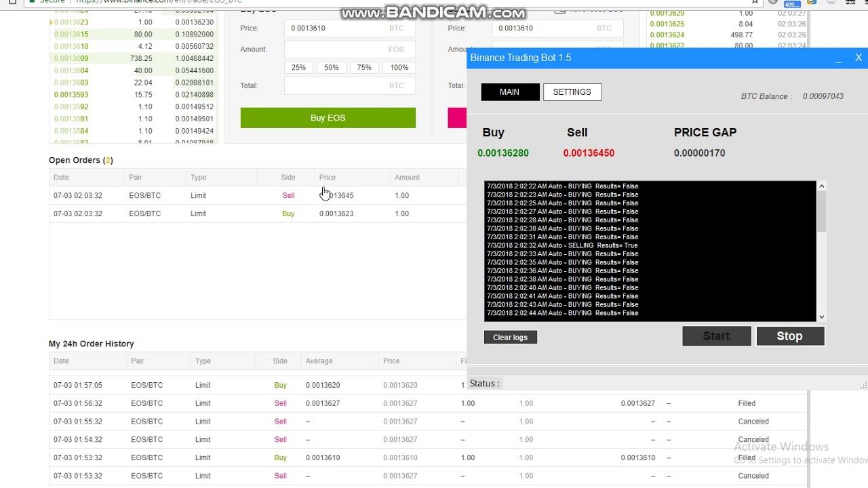Click the log list scroll-up arrow
This screenshot has width=868, height=488.
coord(822,186)
